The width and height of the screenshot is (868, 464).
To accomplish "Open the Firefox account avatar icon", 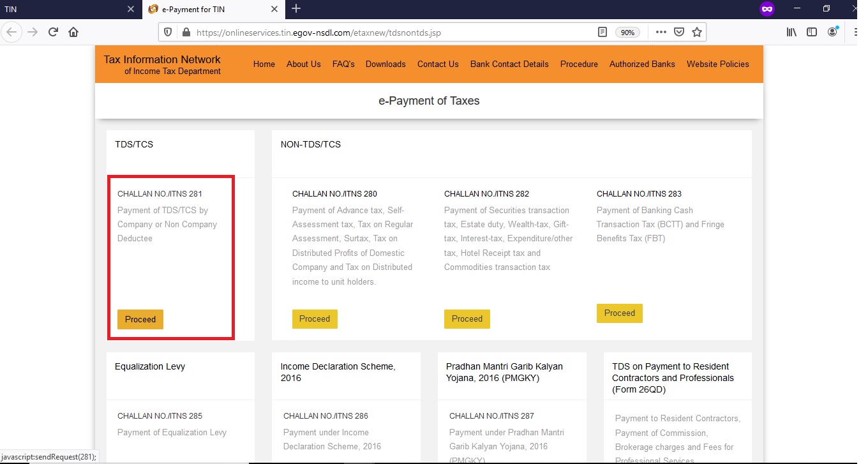I will click(833, 31).
